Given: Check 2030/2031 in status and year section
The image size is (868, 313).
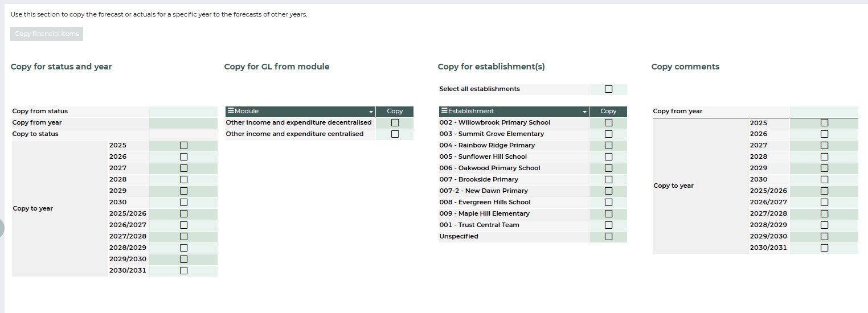Looking at the screenshot, I should point(183,270).
